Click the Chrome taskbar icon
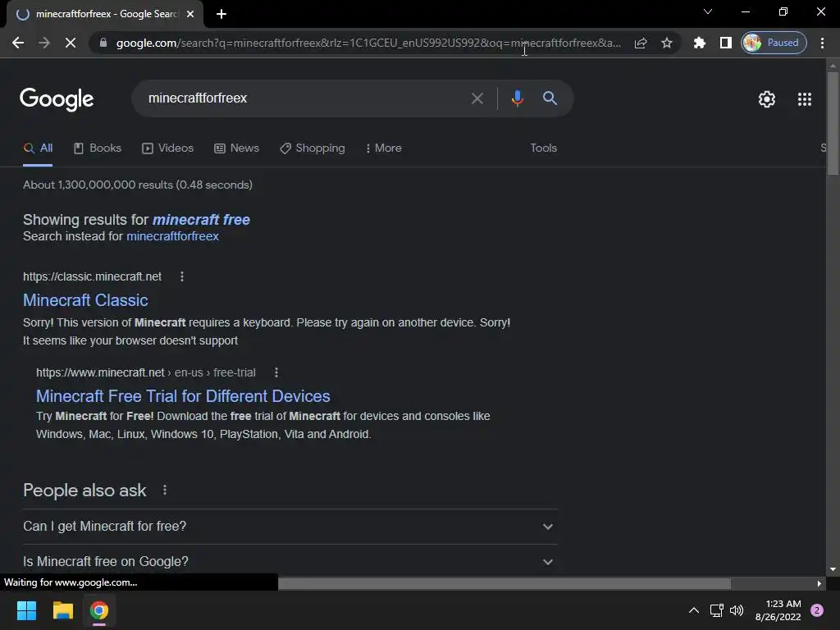840x630 pixels. 99,610
